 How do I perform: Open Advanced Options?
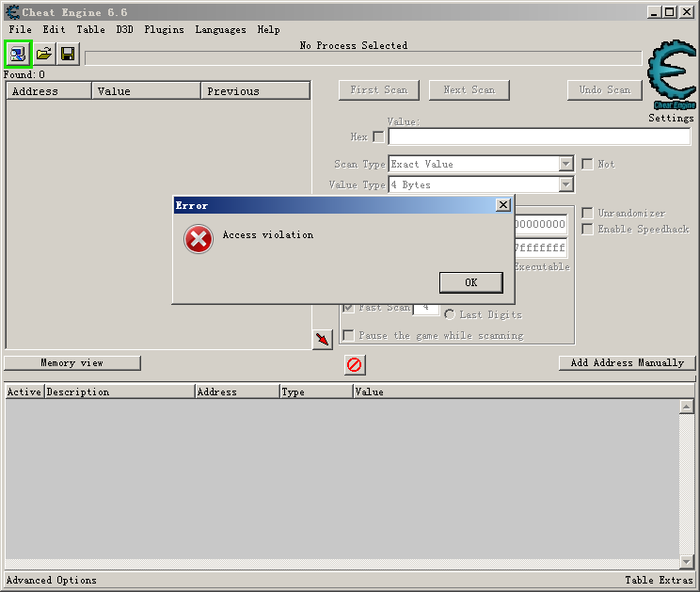(x=52, y=581)
